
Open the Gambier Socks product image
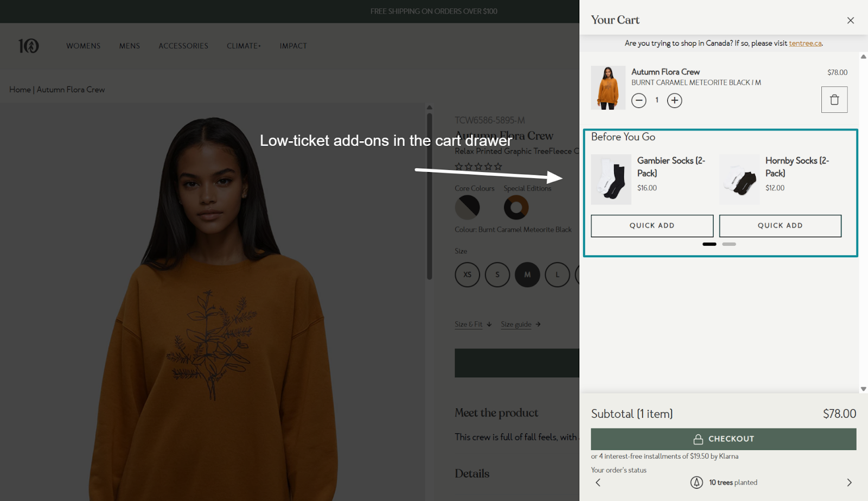[611, 180]
